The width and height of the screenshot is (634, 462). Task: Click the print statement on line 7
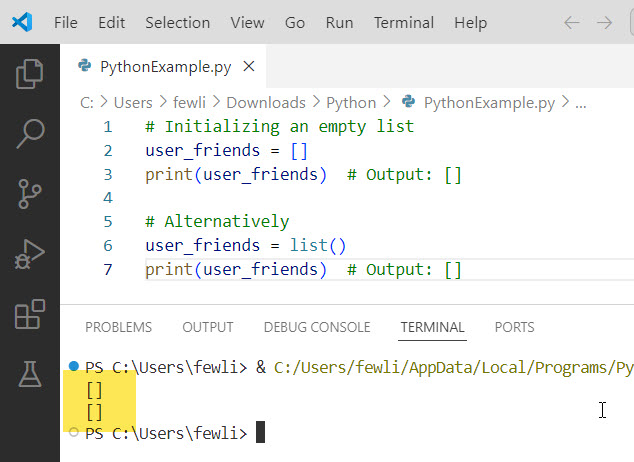coord(236,270)
